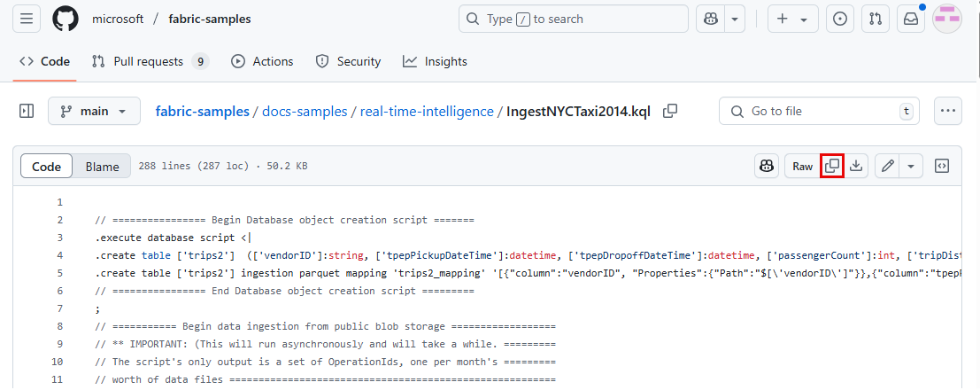Expand the edit options dropdown arrow
The image size is (980, 390).
pyautogui.click(x=911, y=166)
